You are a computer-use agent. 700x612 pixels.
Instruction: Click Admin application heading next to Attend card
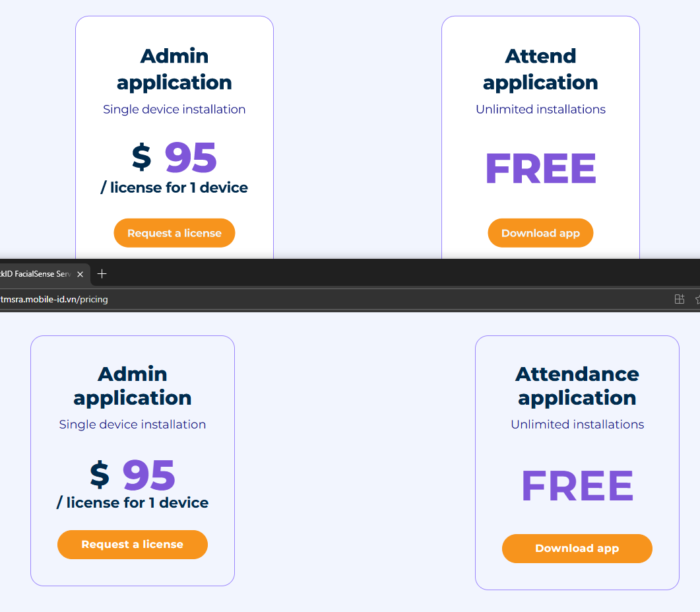(x=175, y=69)
